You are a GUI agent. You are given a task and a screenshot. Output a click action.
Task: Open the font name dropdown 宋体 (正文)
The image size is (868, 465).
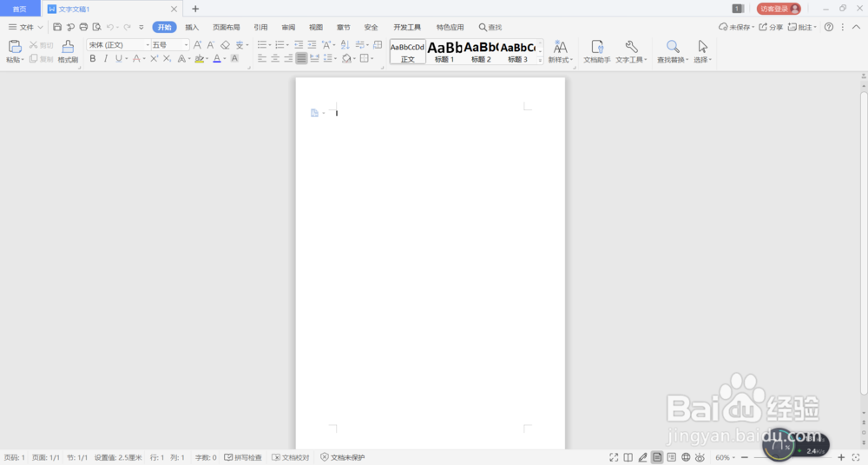pyautogui.click(x=148, y=45)
